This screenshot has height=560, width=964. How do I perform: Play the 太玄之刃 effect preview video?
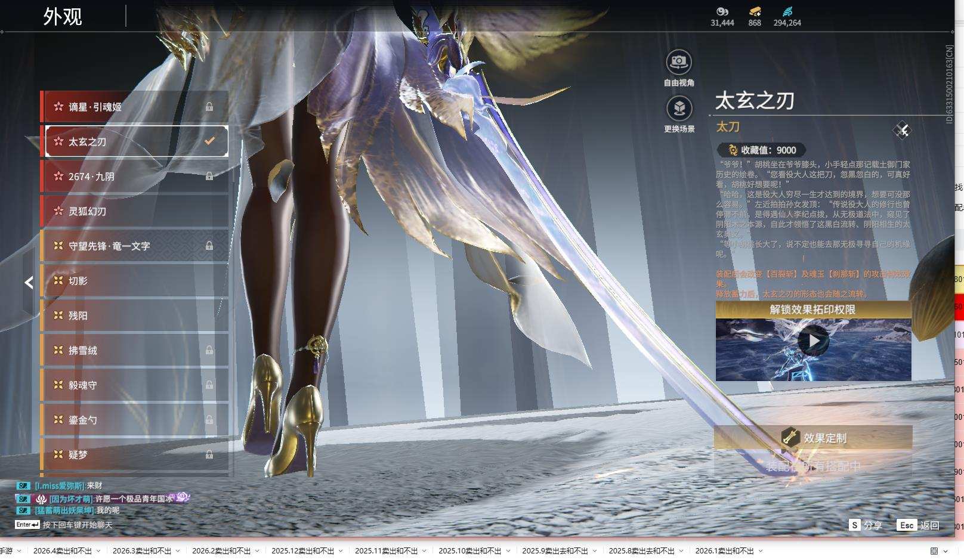[x=813, y=341]
